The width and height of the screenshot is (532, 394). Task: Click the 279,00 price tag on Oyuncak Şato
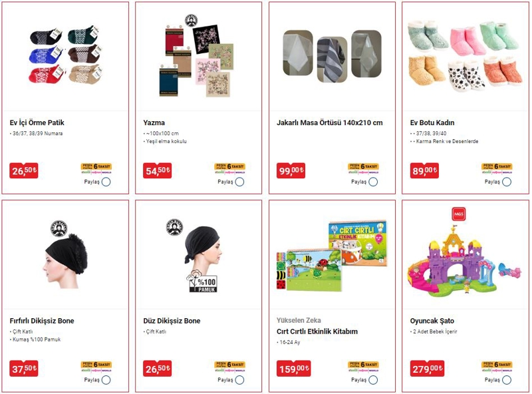click(x=426, y=369)
